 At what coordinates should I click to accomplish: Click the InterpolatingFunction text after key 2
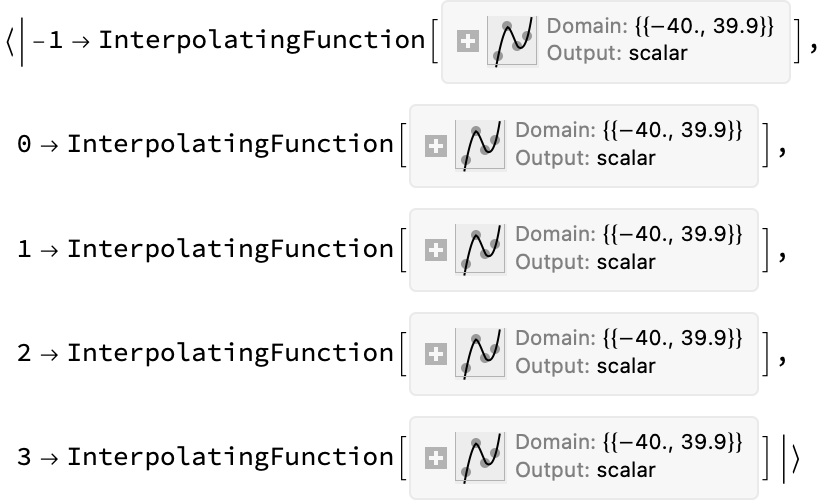point(231,354)
